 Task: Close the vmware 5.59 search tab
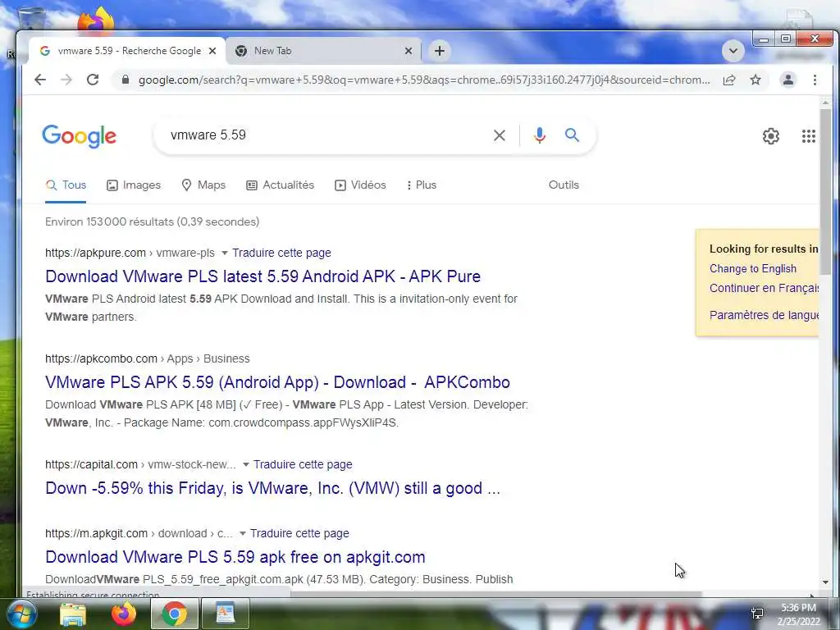point(212,51)
